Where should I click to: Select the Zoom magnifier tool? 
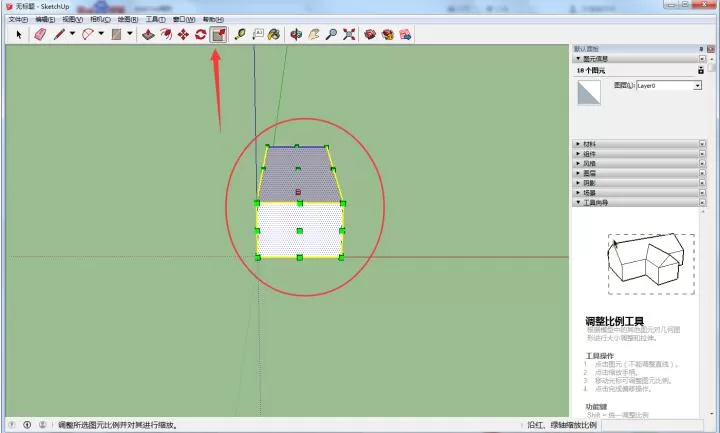point(331,34)
